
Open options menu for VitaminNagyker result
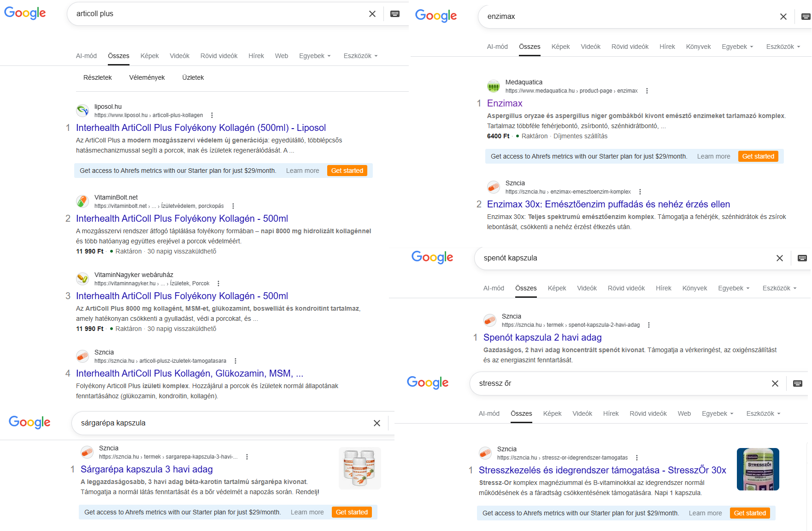tap(218, 283)
